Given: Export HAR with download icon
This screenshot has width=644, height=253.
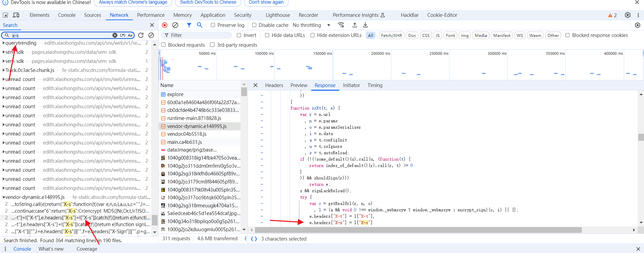Looking at the screenshot, I should click(x=365, y=25).
